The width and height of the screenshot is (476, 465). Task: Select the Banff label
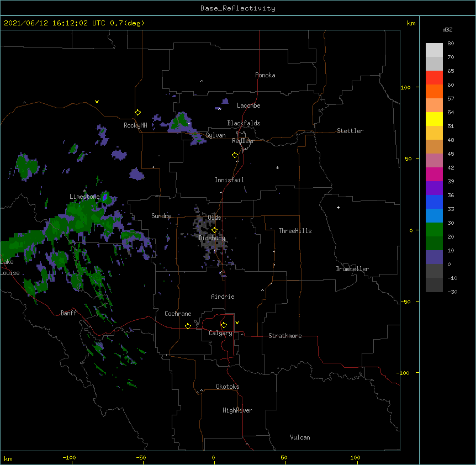[x=68, y=313]
